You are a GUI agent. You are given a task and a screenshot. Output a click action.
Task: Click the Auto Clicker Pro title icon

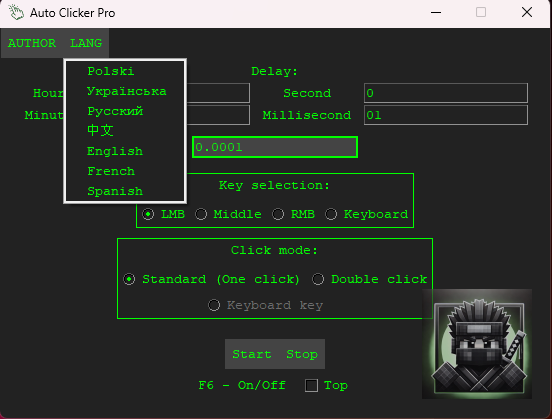pyautogui.click(x=16, y=13)
